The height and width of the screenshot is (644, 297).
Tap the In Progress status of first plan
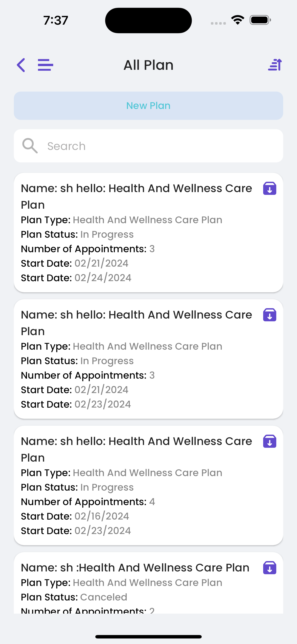(x=107, y=234)
